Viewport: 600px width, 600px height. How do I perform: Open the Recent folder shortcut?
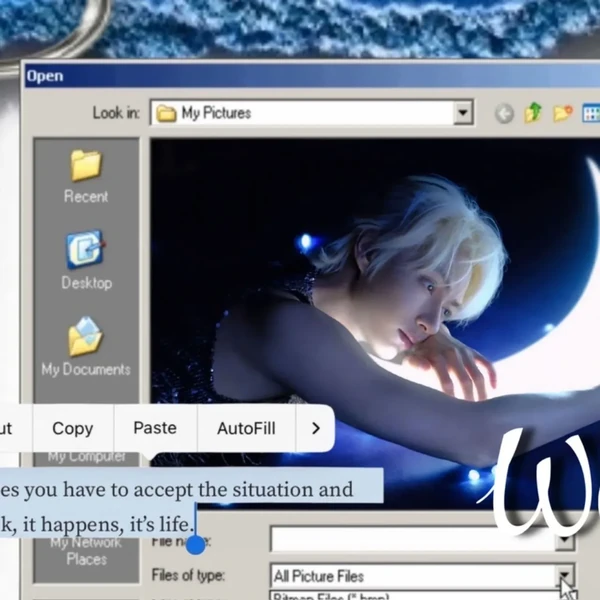pyautogui.click(x=86, y=176)
